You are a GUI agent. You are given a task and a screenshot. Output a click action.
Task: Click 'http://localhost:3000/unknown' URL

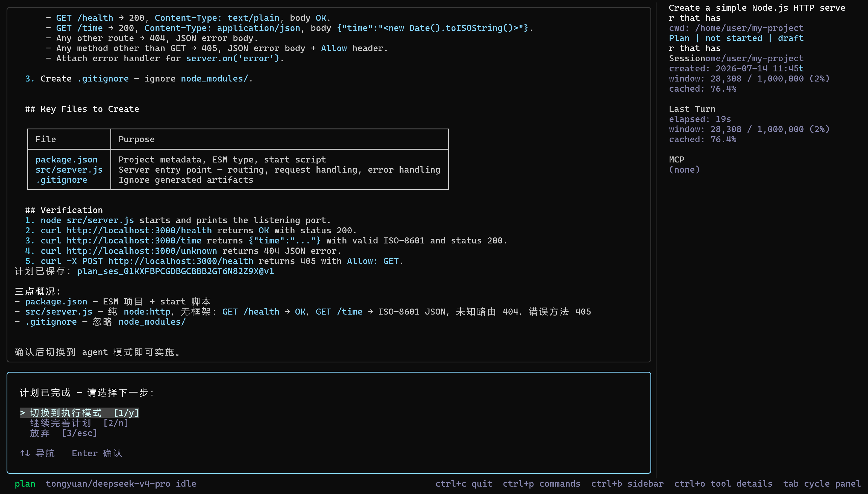tap(142, 251)
